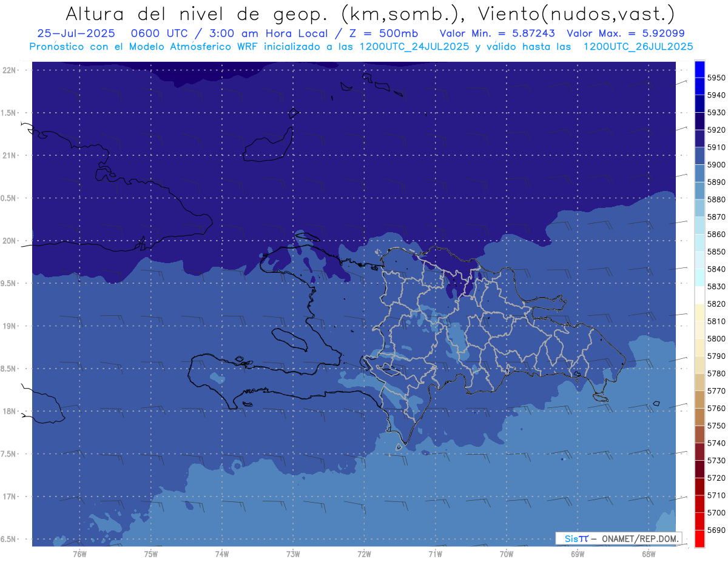
Task: Click the '73W' longitude axis label
Action: [x=293, y=554]
